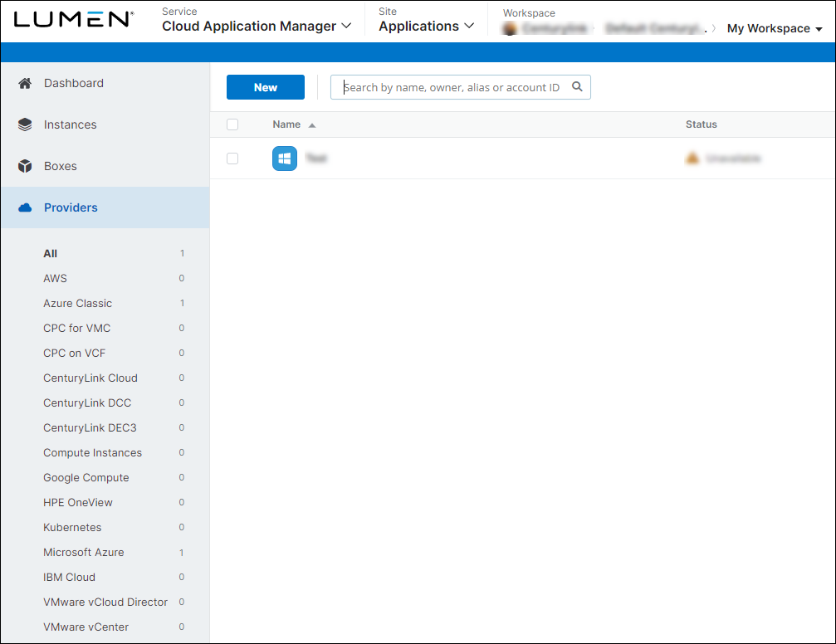Filter providers by CenturyLink DEC3
This screenshot has height=644, width=836.
[90, 428]
